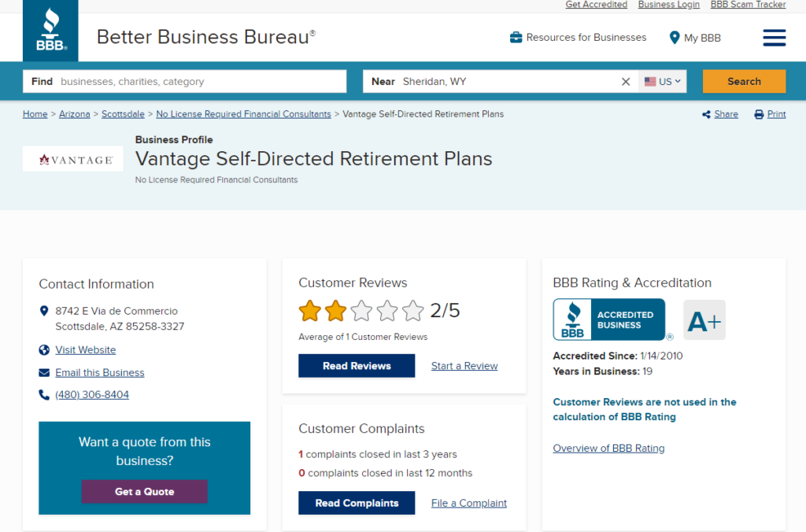Image resolution: width=806 pixels, height=532 pixels.
Task: Click the Read Reviews button
Action: coord(357,365)
